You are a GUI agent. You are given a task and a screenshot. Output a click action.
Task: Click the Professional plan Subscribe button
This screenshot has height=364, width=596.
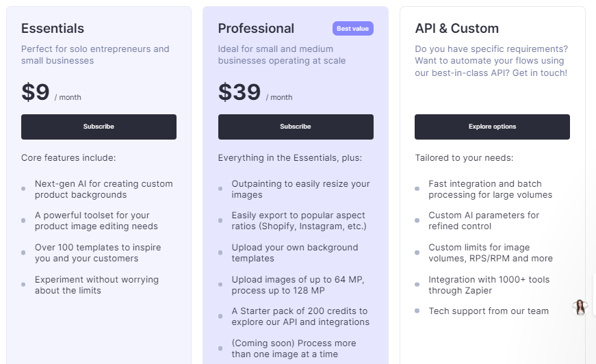[x=296, y=127]
